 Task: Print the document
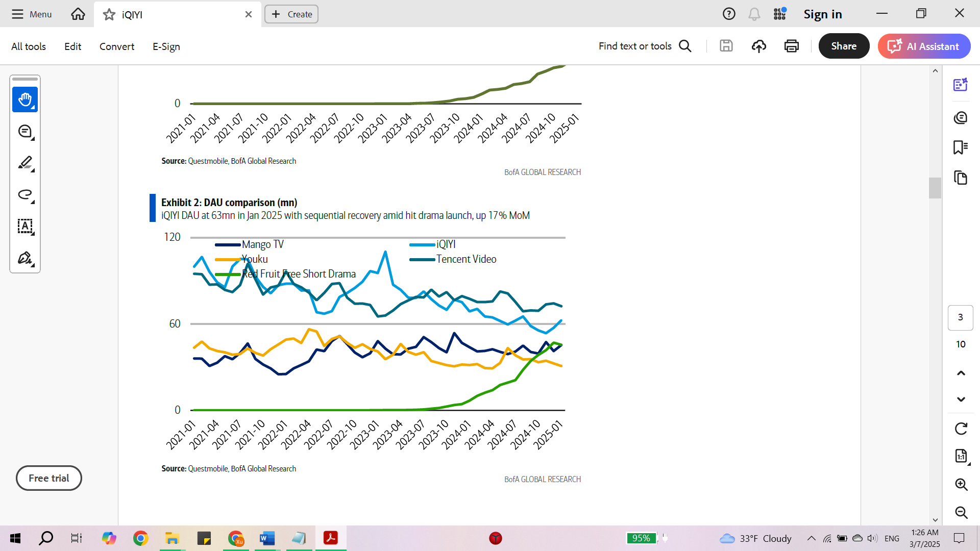pyautogui.click(x=792, y=46)
